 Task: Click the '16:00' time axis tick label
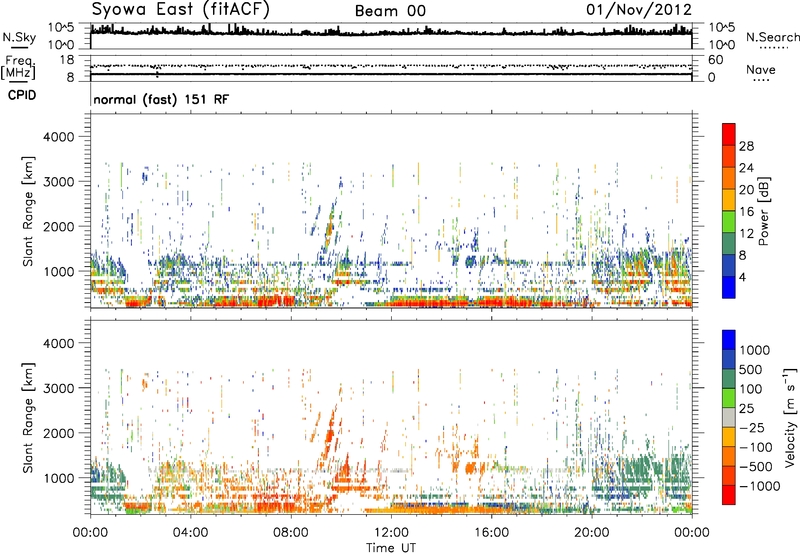coord(491,533)
